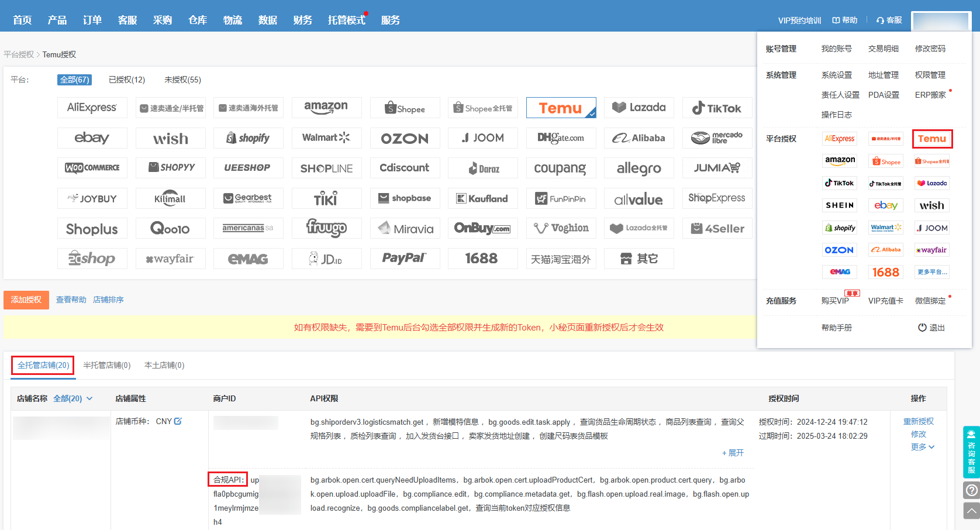Select the mercado libre platform tile
This screenshot has height=530, width=980.
pyautogui.click(x=717, y=138)
